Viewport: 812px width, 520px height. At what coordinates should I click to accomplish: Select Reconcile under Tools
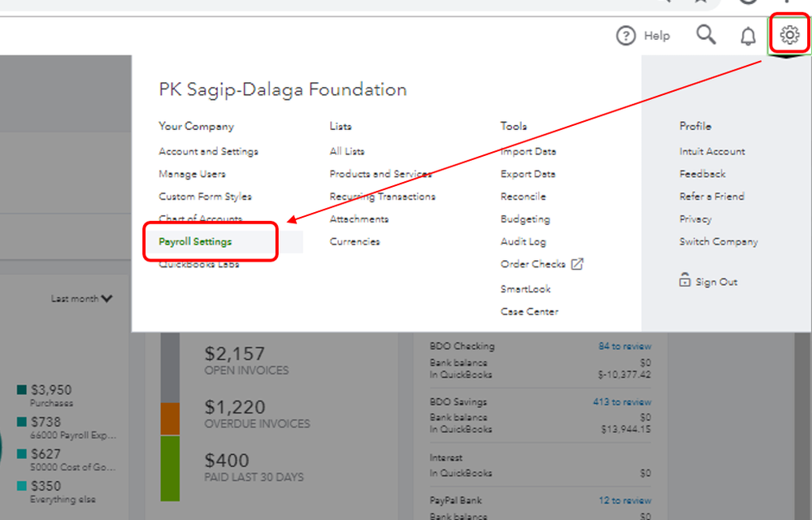point(523,197)
